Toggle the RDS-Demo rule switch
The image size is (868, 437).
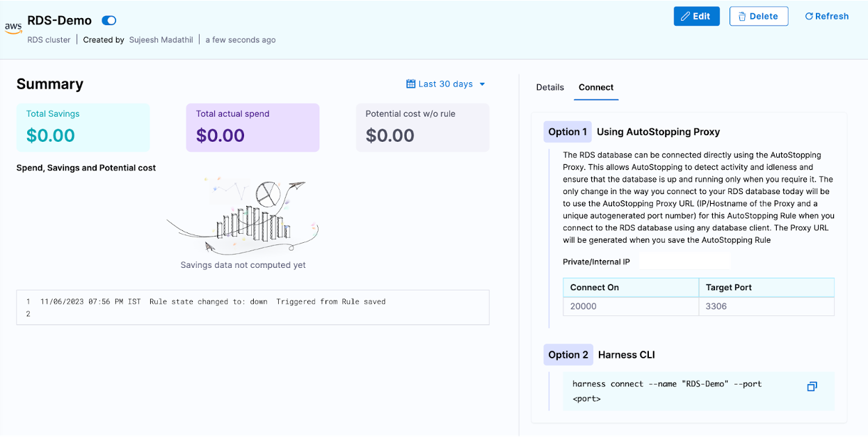coord(109,21)
